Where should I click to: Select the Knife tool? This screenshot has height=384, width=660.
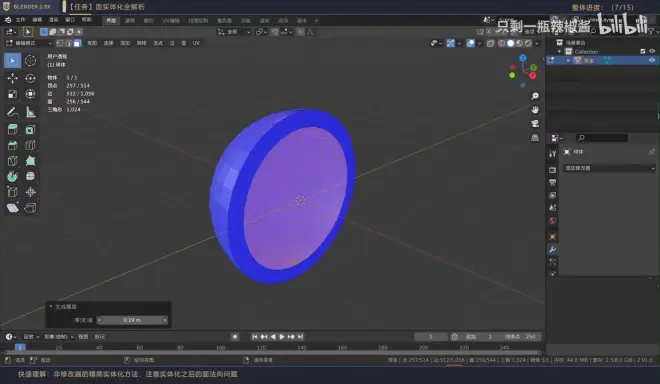[x=13, y=161]
